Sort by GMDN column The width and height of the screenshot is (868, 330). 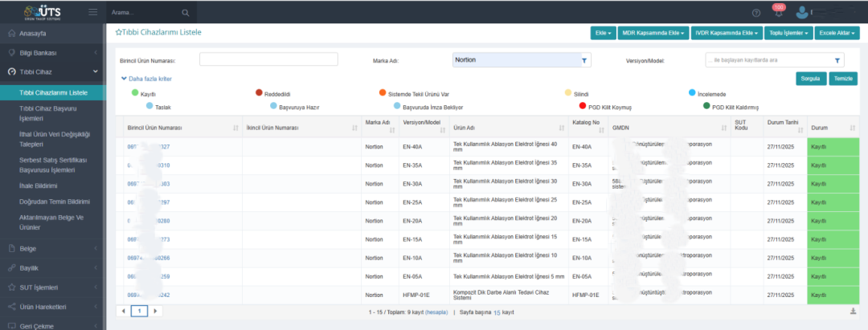(724, 128)
